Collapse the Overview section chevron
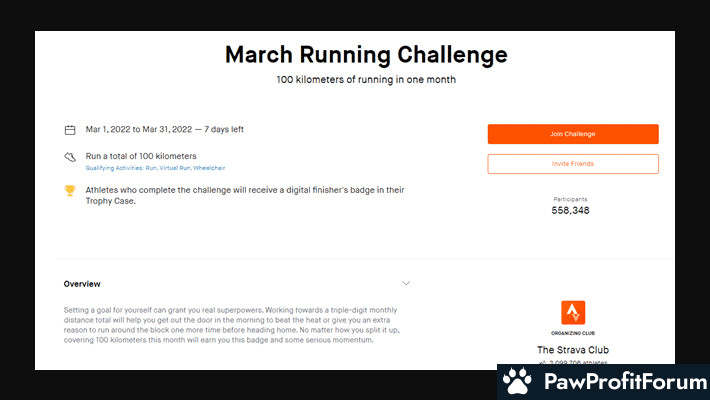 (405, 283)
